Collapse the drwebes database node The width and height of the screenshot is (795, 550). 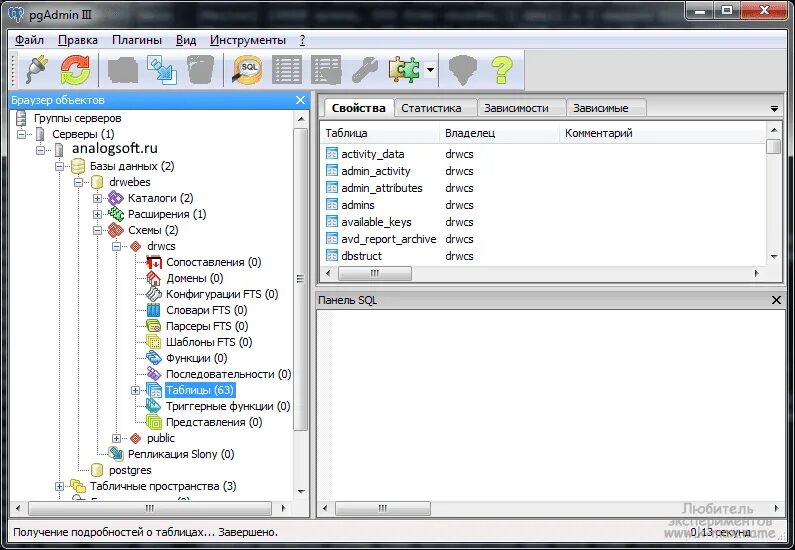tap(79, 182)
